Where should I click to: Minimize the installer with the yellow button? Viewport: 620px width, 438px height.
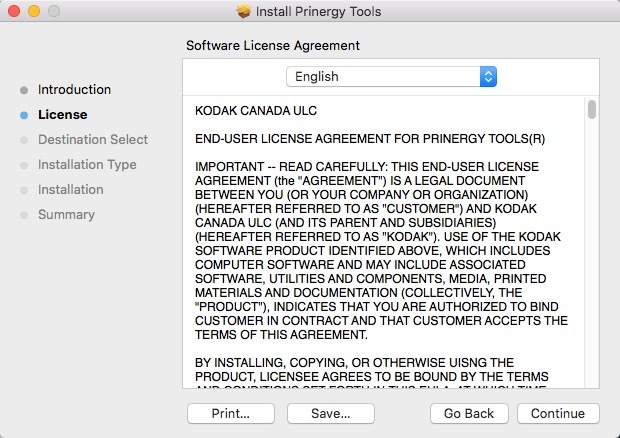[x=33, y=12]
